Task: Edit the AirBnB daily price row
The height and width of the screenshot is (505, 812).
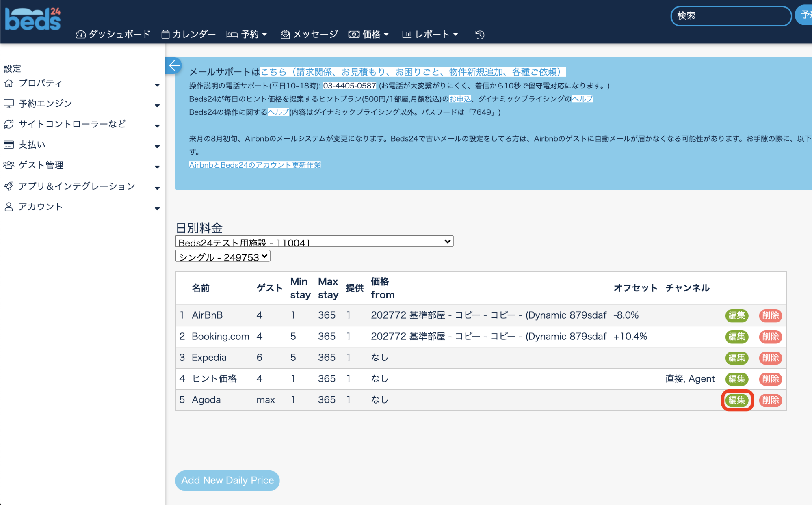Action: (x=736, y=316)
